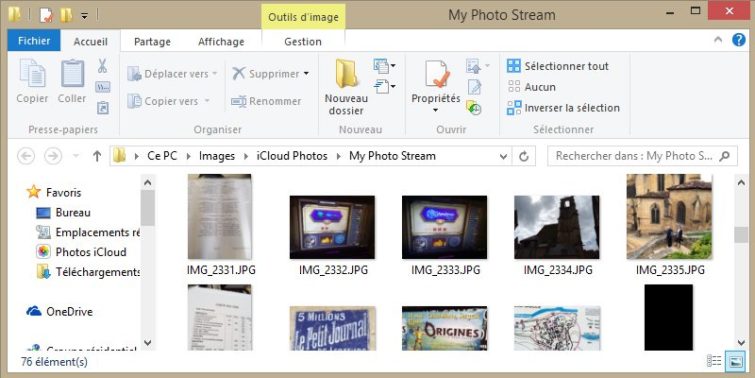Expand the Images breadcrumb arrow
Image resolution: width=755 pixels, height=378 pixels.
click(247, 156)
